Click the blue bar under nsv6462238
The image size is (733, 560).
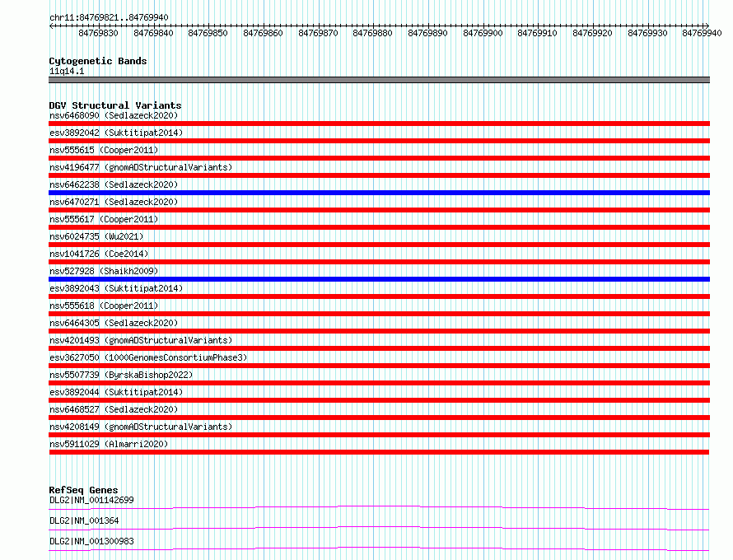(x=379, y=193)
